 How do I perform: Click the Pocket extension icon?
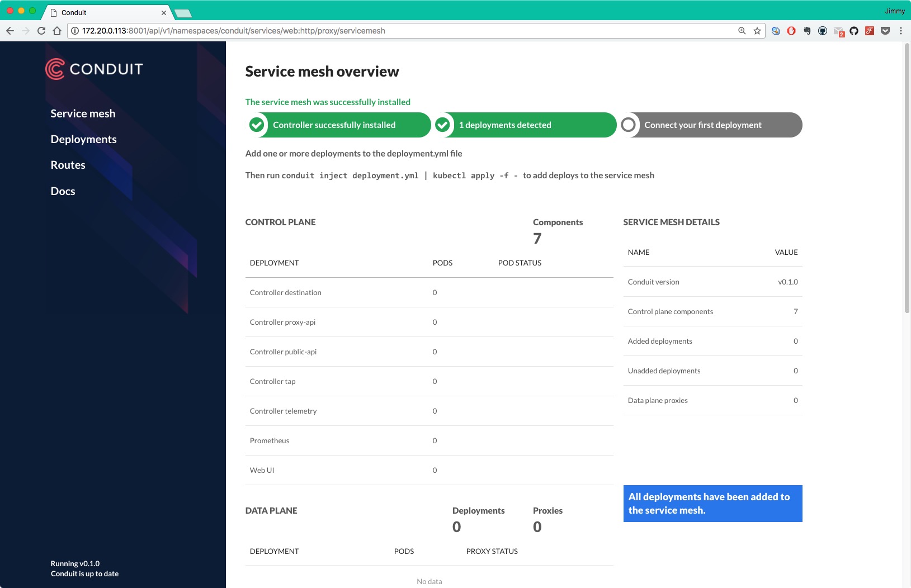click(885, 31)
